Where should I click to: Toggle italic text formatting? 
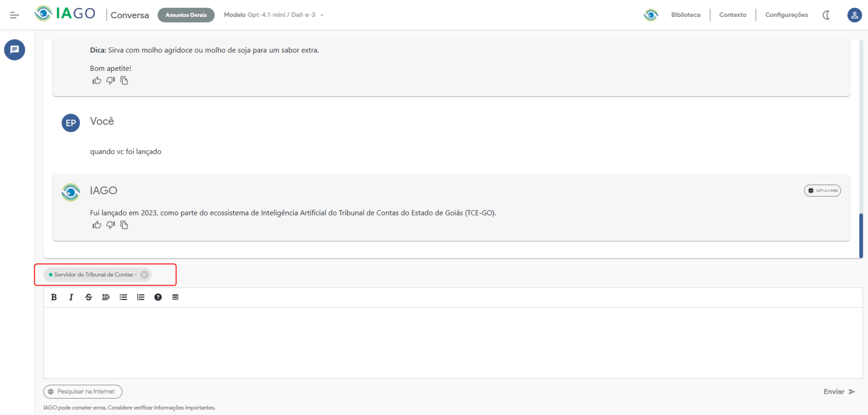point(71,297)
